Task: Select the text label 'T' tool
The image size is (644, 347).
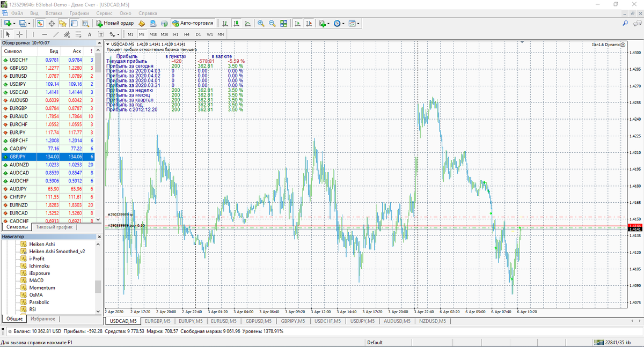Action: (100, 34)
